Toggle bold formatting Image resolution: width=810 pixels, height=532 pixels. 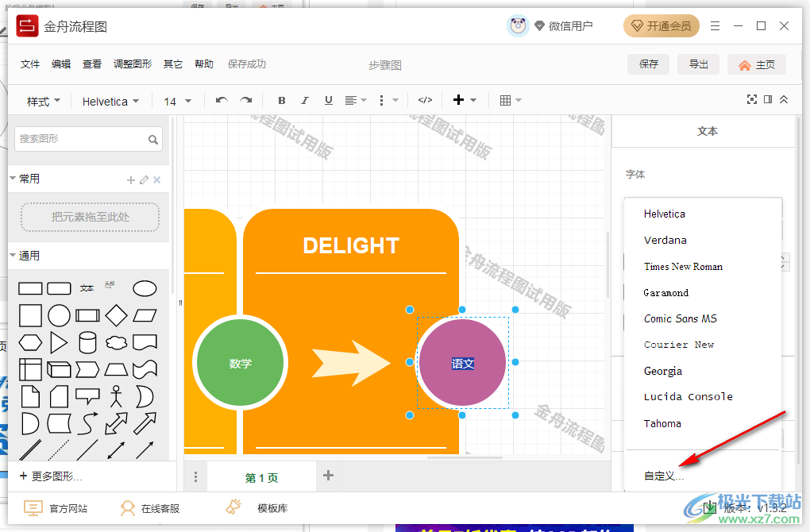coord(282,100)
